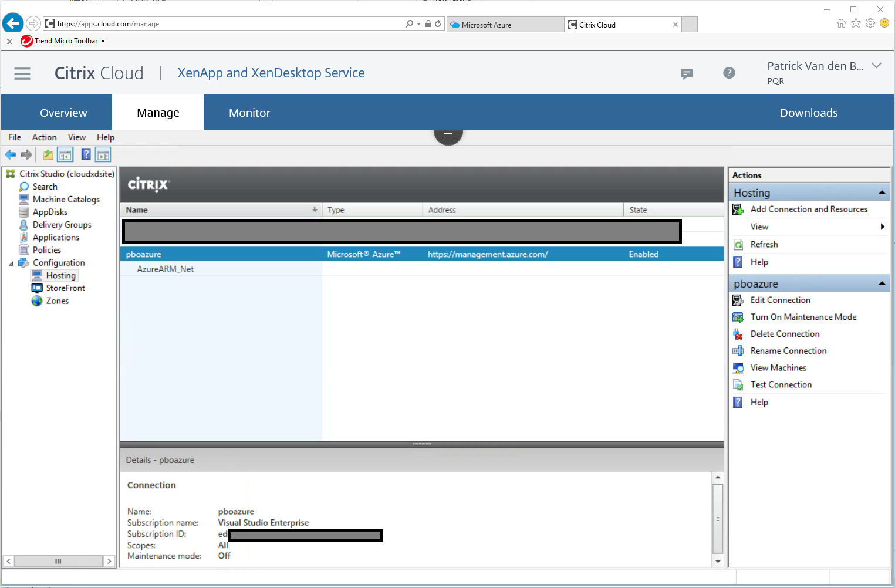The height and width of the screenshot is (588, 895).
Task: Select StoreFront in the tree
Action: tap(66, 288)
